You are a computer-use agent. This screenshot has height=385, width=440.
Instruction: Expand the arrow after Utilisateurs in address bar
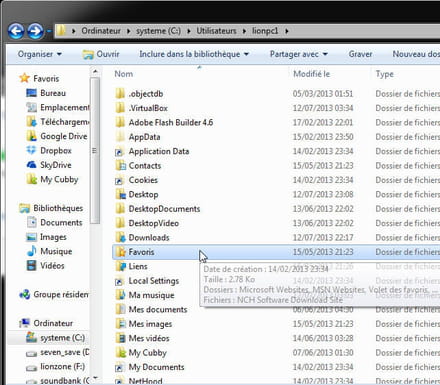coord(244,31)
